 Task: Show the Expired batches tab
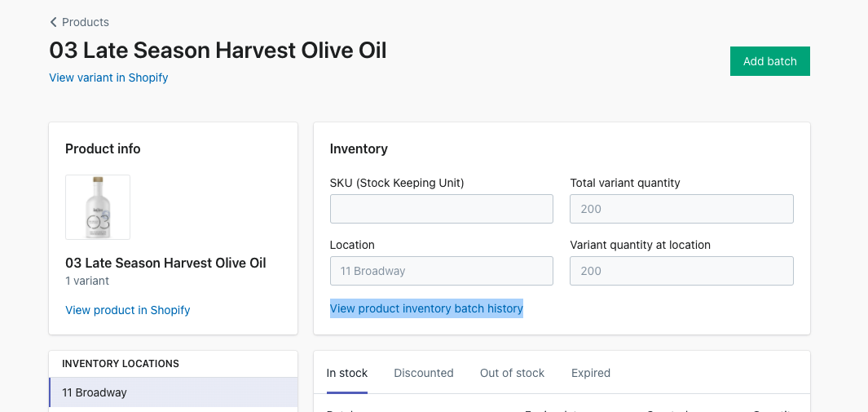[x=591, y=373]
